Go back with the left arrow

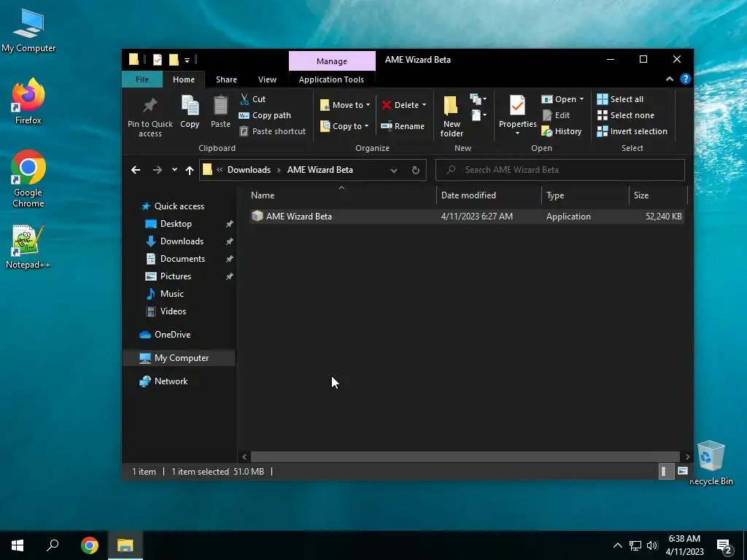136,170
